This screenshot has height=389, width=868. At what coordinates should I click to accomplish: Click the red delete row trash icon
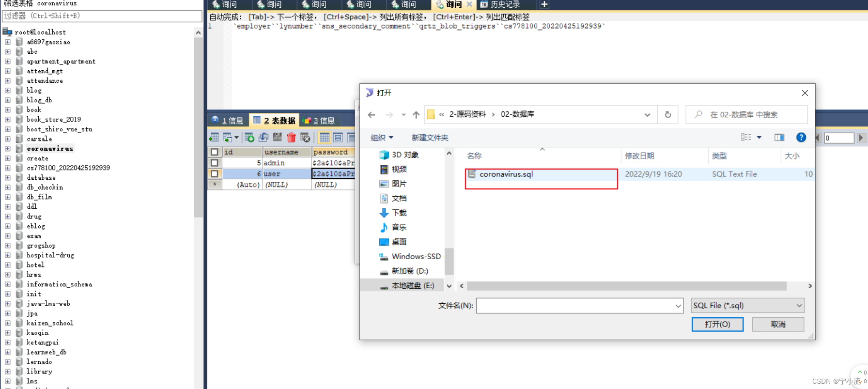(291, 138)
